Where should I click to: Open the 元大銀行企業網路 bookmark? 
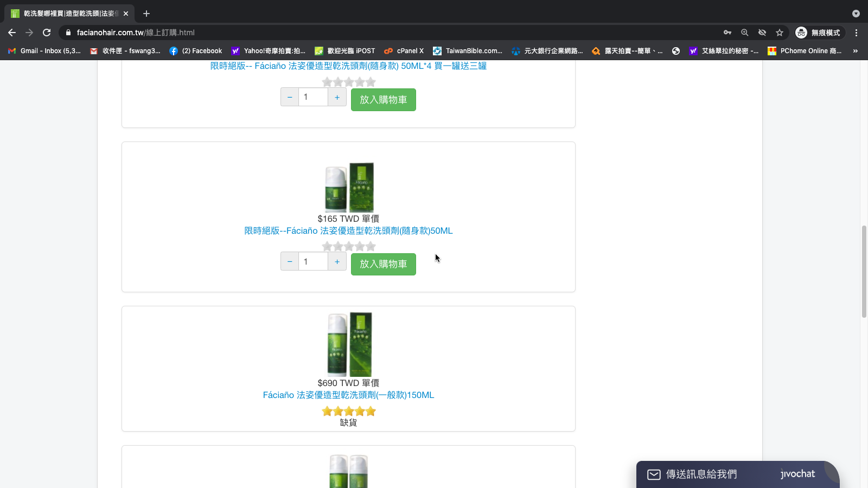click(547, 51)
